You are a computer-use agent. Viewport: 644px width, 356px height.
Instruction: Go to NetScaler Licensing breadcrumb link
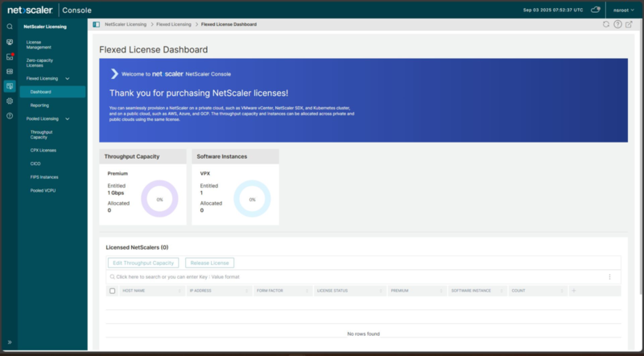[126, 24]
